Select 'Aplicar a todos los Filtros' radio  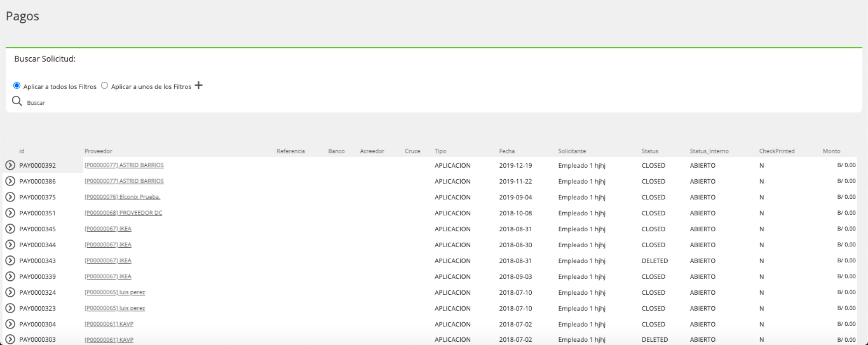tap(17, 85)
